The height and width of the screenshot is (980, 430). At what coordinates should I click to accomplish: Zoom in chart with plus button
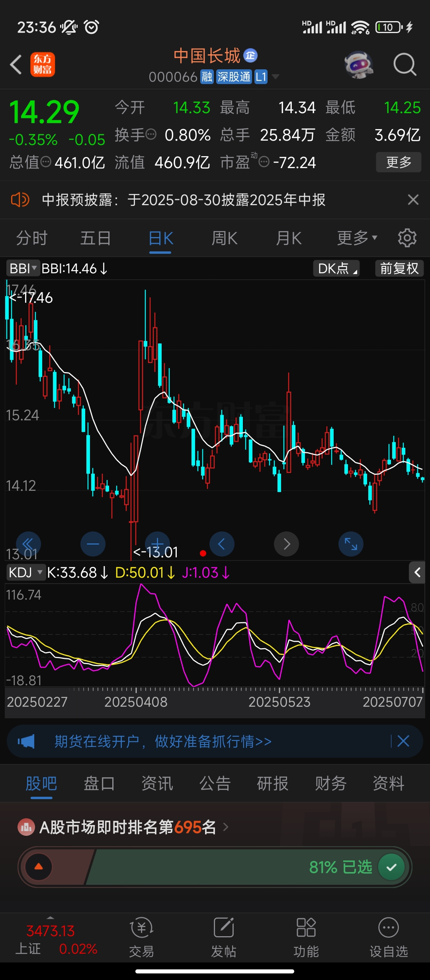coord(157,544)
